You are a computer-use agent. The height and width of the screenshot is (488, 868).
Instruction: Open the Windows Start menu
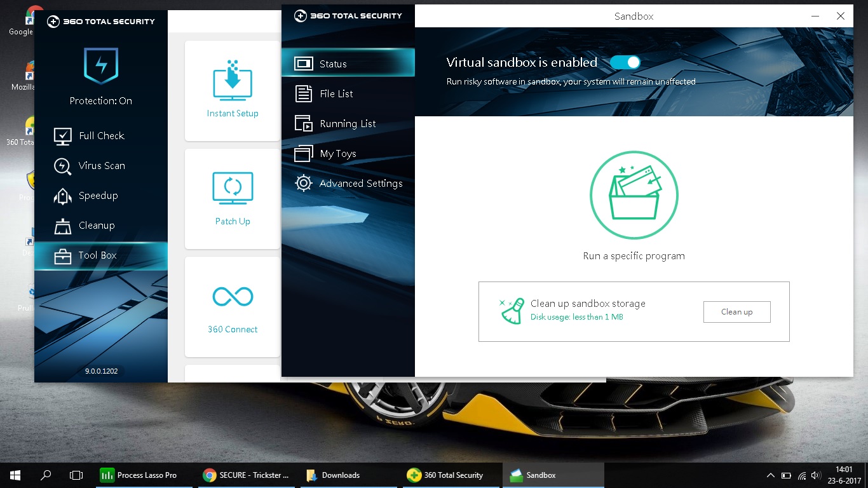click(15, 475)
